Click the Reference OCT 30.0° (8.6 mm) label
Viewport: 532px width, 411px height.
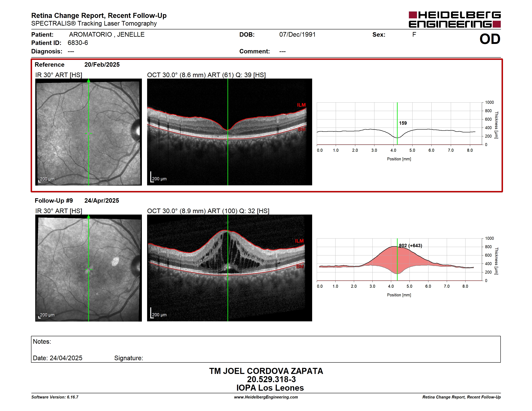pyautogui.click(x=206, y=75)
